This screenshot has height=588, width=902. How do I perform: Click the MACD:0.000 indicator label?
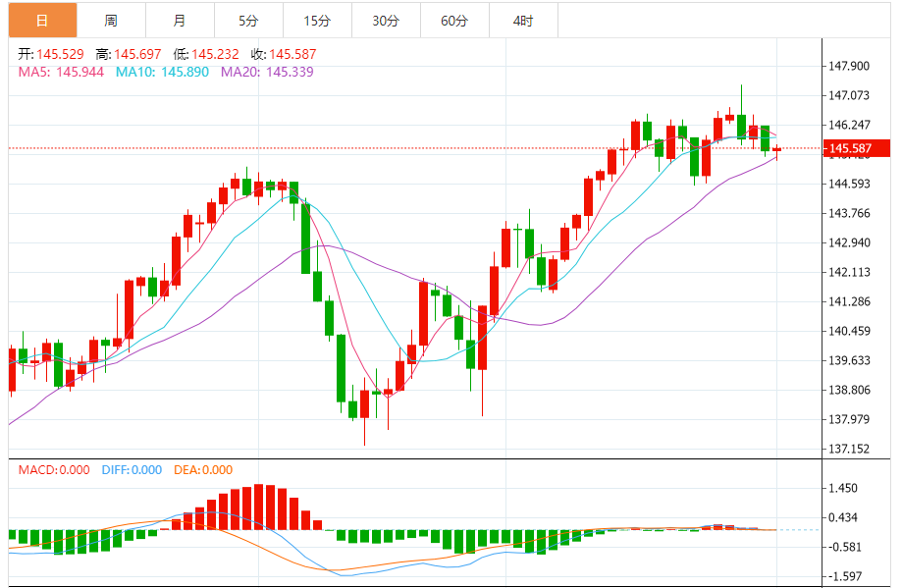click(x=54, y=470)
